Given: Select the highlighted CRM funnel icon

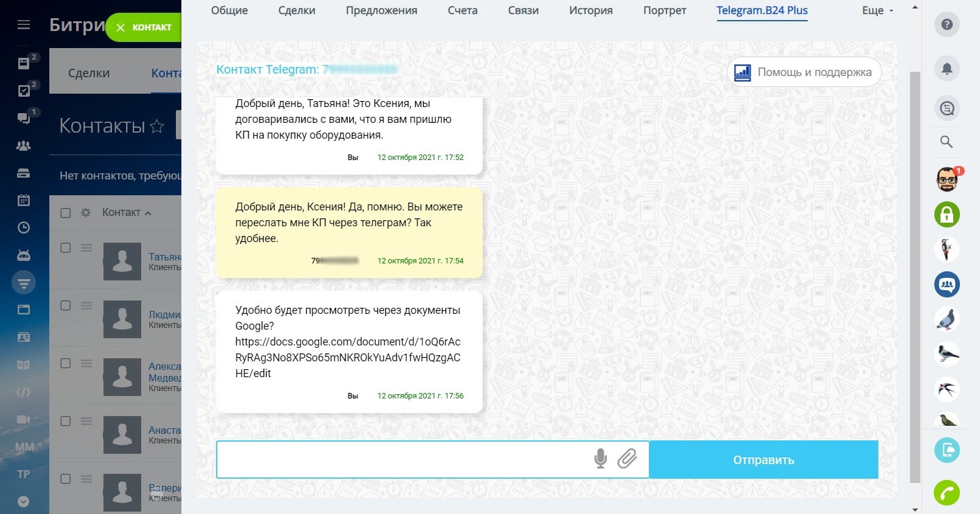Looking at the screenshot, I should 24,283.
